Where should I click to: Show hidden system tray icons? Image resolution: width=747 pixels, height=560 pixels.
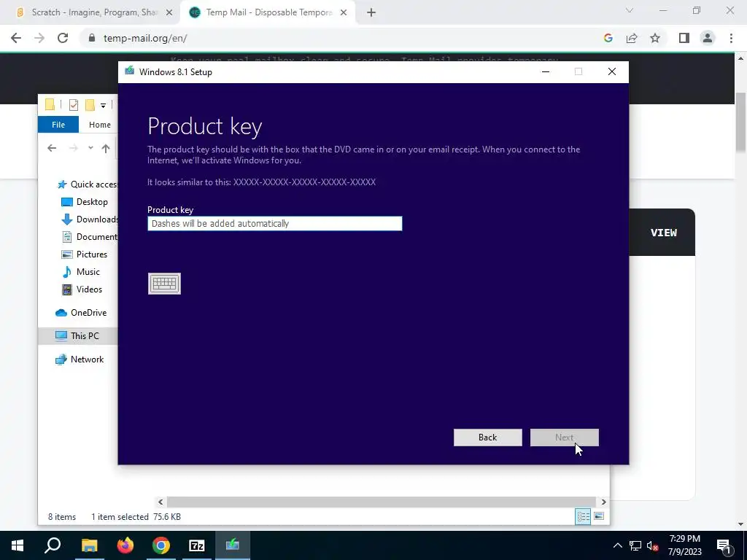617,545
